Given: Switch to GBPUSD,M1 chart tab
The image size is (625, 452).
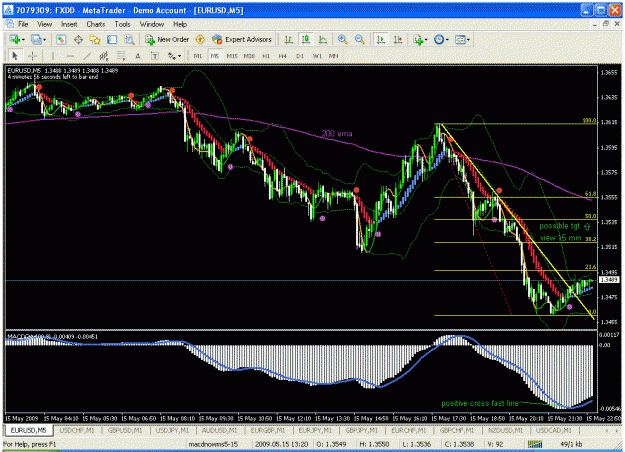Looking at the screenshot, I should click(x=125, y=430).
